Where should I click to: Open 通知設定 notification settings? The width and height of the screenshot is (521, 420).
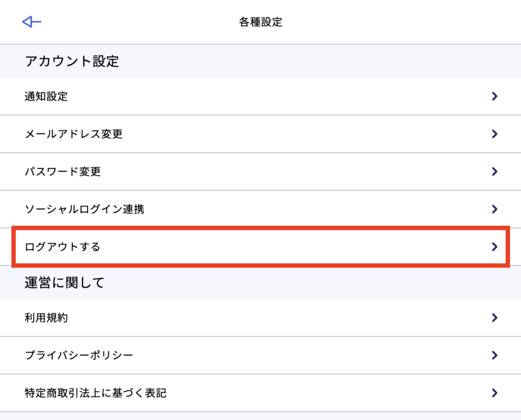pyautogui.click(x=46, y=96)
